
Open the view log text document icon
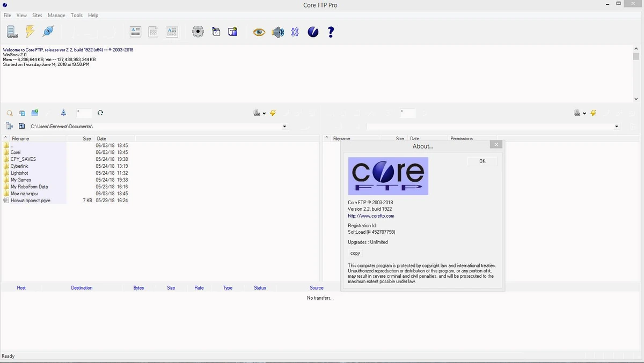[135, 32]
